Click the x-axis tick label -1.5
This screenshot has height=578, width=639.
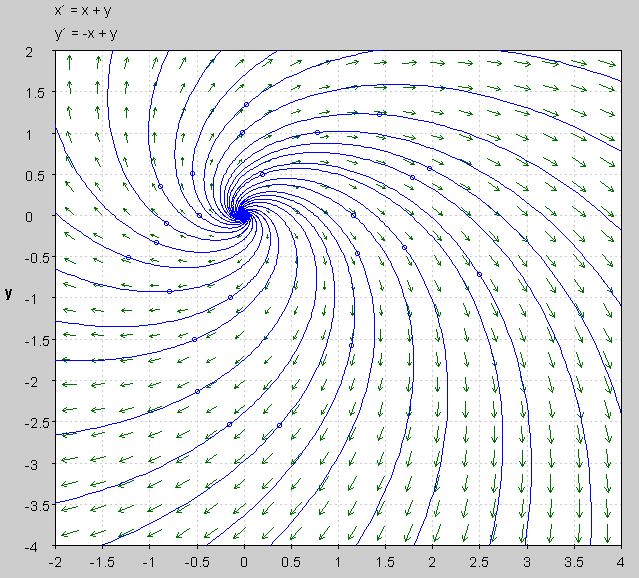point(102,563)
